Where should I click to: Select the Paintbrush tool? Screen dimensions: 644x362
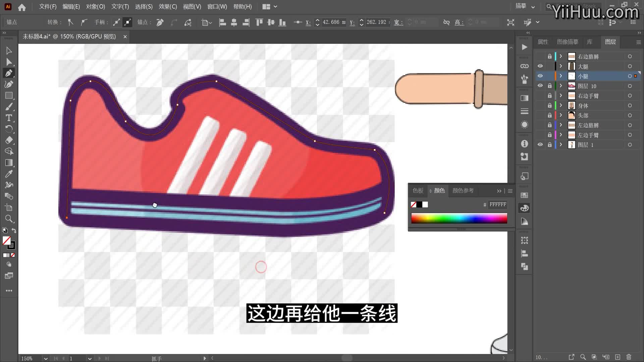(9, 107)
